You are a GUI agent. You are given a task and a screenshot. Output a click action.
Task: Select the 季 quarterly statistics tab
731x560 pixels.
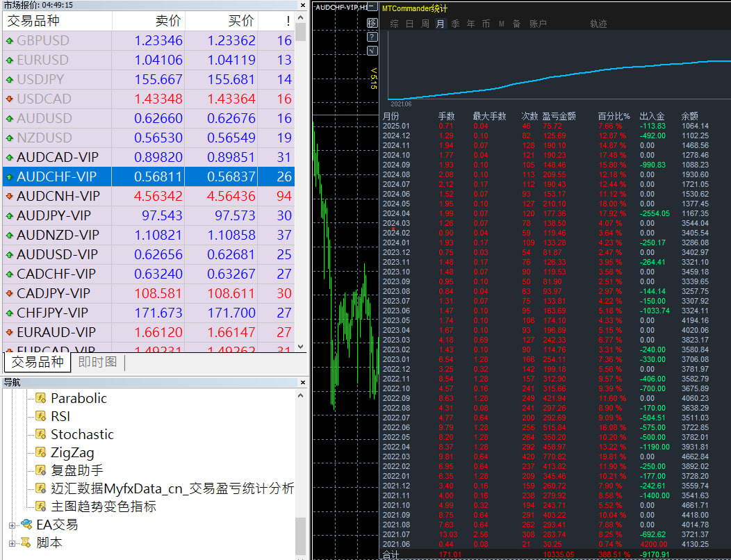point(455,24)
